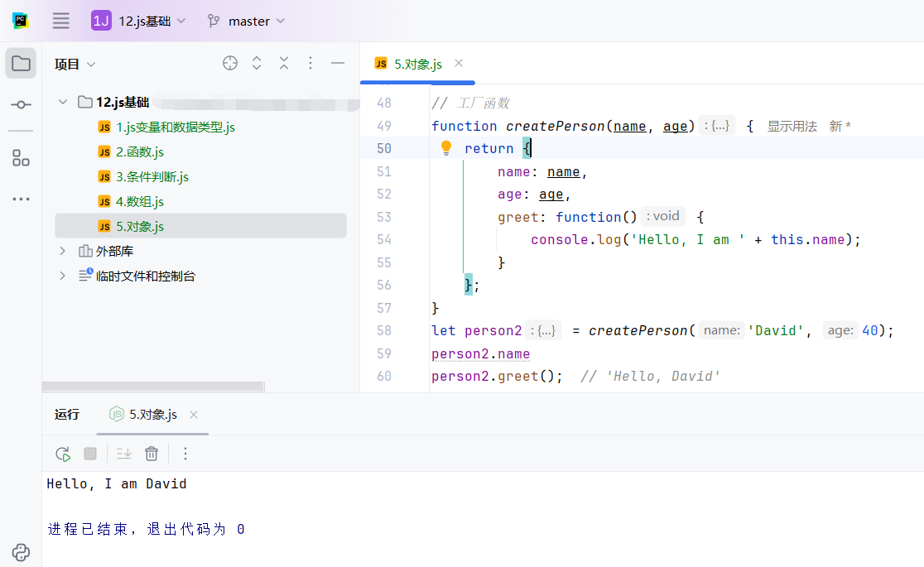
Task: Open the 12.js基础 project dropdown
Action: pyautogui.click(x=138, y=22)
